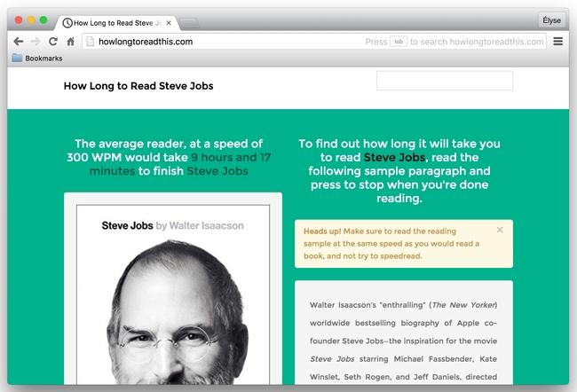
Task: Click the '9 hours and 17 minutes' reading time text
Action: [180, 164]
